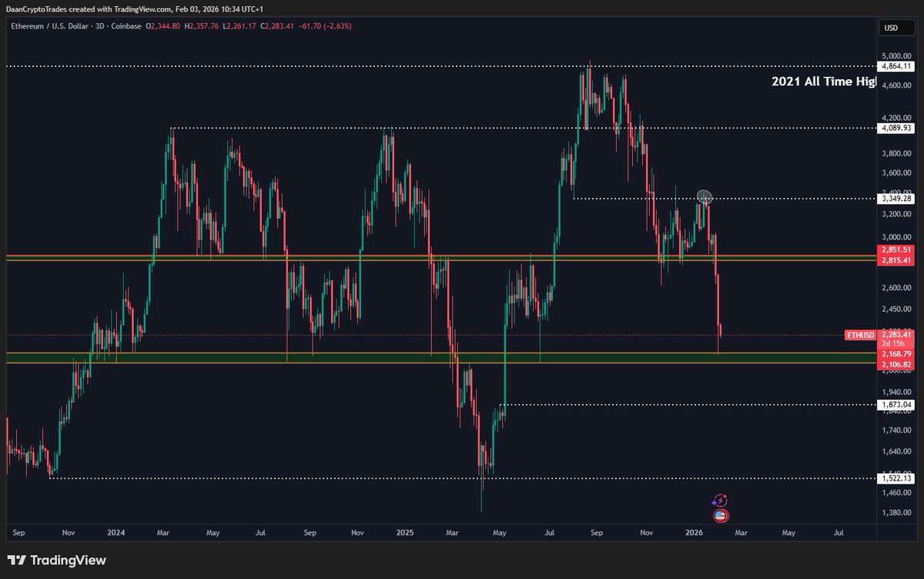Viewport: 924px width, 579px height.
Task: Click the 4,864.11 all-time-high price label
Action: point(896,67)
